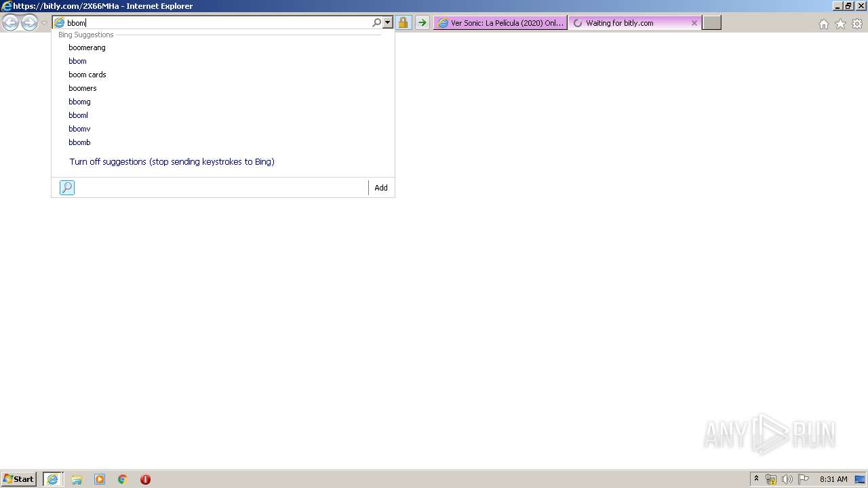Open a new tab button

point(711,22)
